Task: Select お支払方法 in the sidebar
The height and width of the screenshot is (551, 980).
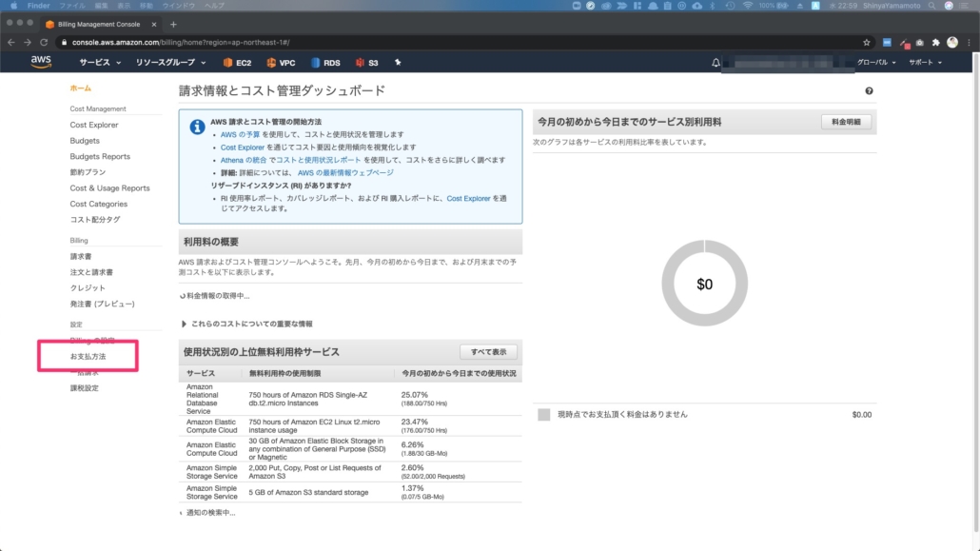Action: [x=88, y=357]
